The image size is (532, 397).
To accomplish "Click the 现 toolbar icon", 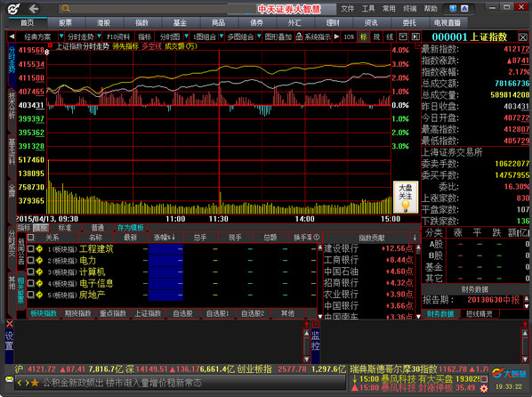I will click(376, 36).
